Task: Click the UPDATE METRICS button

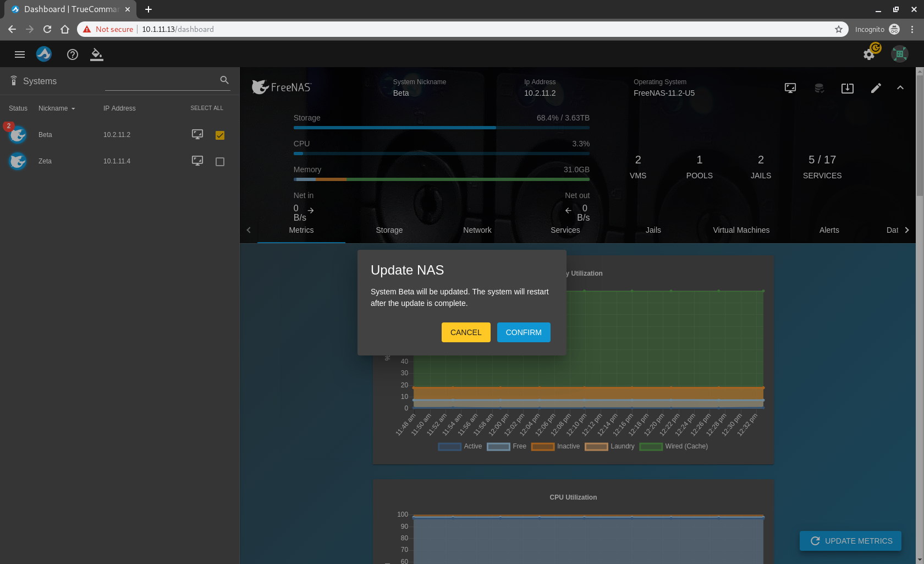Action: click(x=850, y=541)
